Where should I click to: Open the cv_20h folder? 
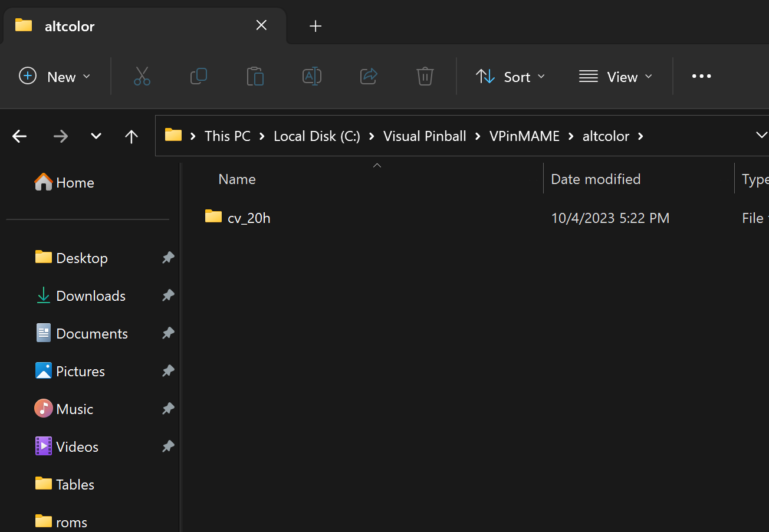tap(249, 217)
